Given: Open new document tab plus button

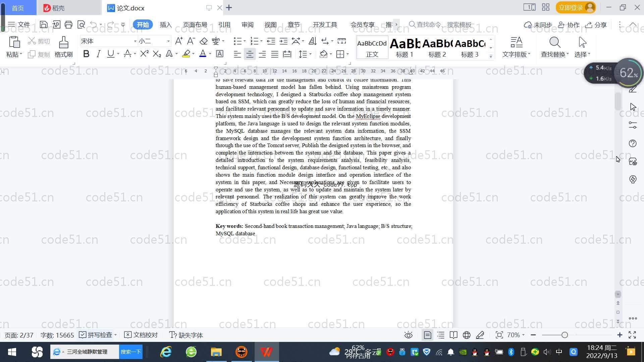Looking at the screenshot, I should pyautogui.click(x=229, y=7).
